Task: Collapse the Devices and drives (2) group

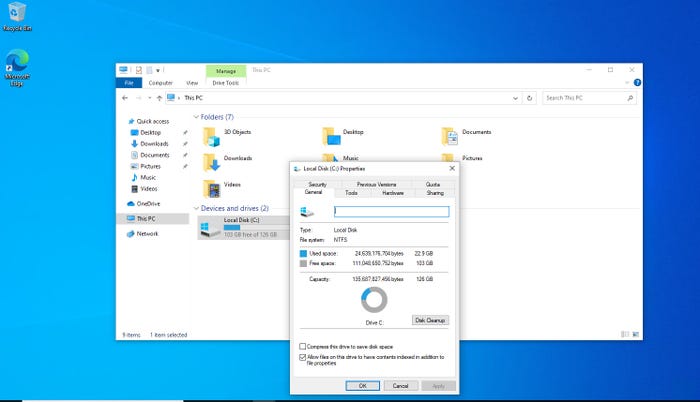Action: (196, 209)
